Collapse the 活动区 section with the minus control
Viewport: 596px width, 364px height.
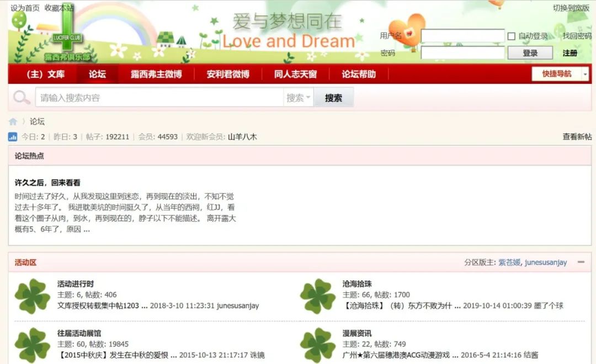(x=582, y=263)
